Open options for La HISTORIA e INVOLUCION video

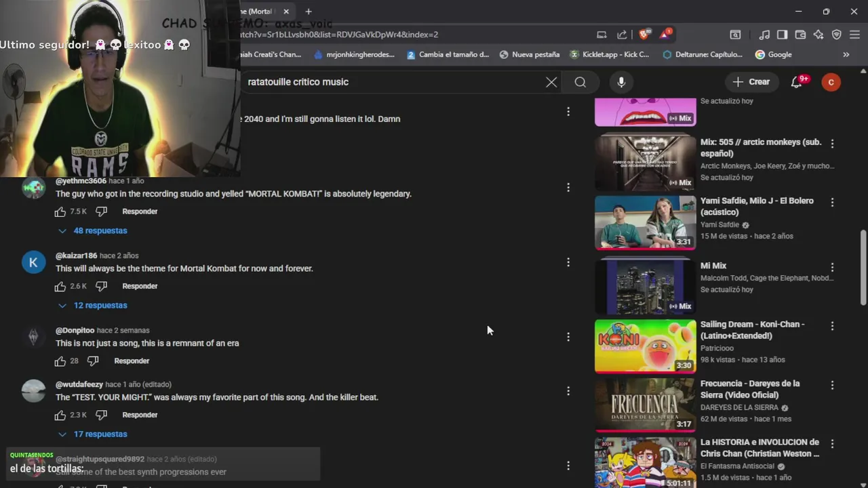[x=832, y=443]
